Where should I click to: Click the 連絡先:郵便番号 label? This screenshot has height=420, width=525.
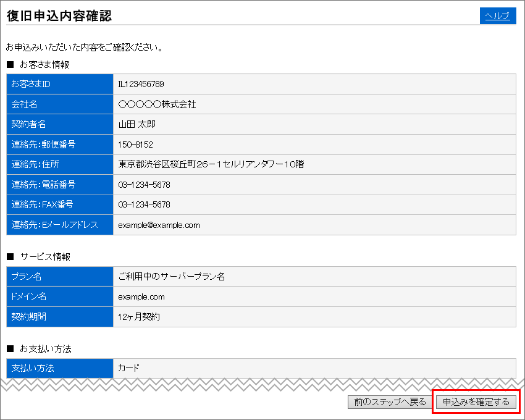tap(60, 145)
